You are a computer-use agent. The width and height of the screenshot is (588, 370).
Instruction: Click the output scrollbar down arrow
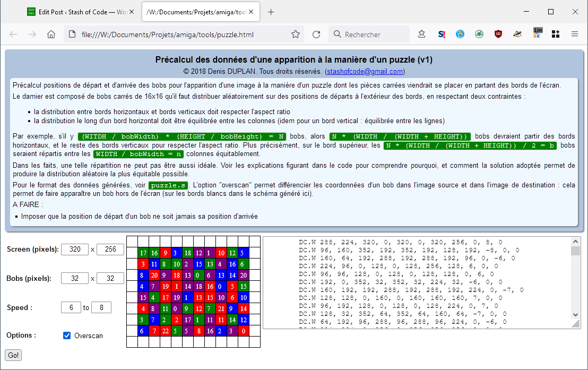[x=575, y=315]
